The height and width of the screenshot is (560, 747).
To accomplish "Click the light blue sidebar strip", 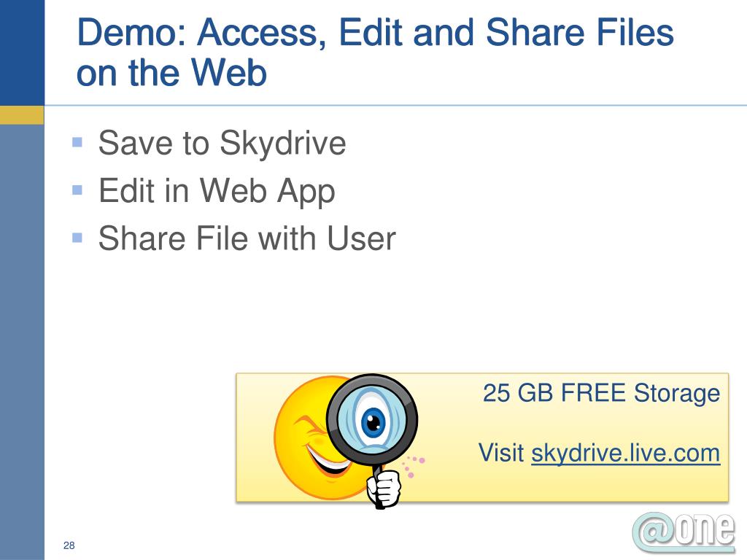I will click(22, 342).
